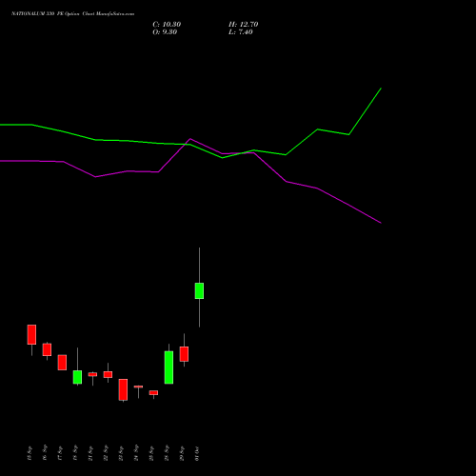Click the close value C: 10.30
The height and width of the screenshot is (476, 476).
[x=167, y=25]
